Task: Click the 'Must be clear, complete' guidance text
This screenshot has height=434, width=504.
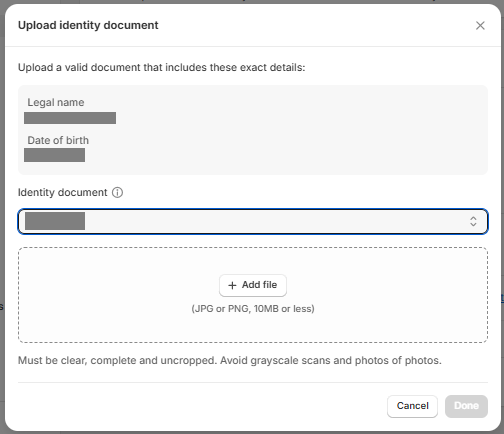Action: (230, 360)
